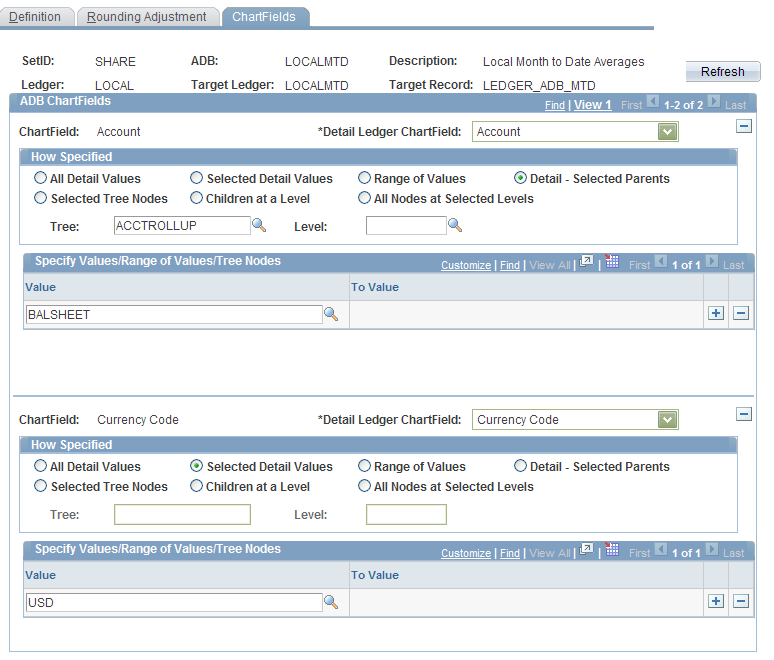This screenshot has width=774, height=660.
Task: Show next row in Currency values grid
Action: pyautogui.click(x=712, y=549)
